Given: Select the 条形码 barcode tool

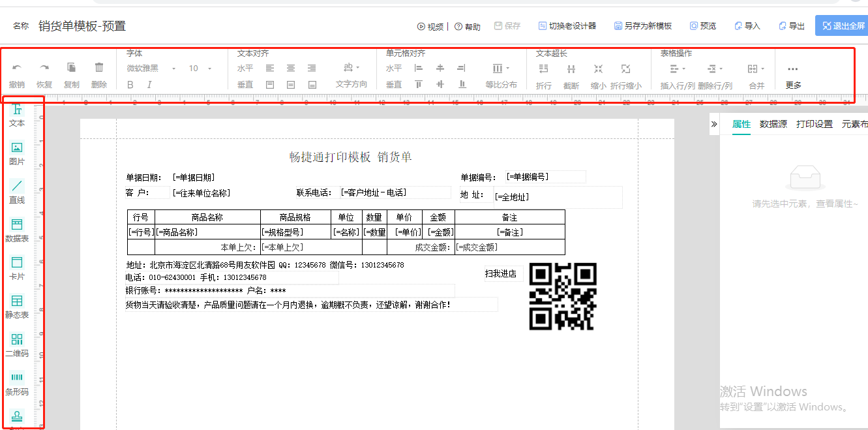Looking at the screenshot, I should click(17, 380).
